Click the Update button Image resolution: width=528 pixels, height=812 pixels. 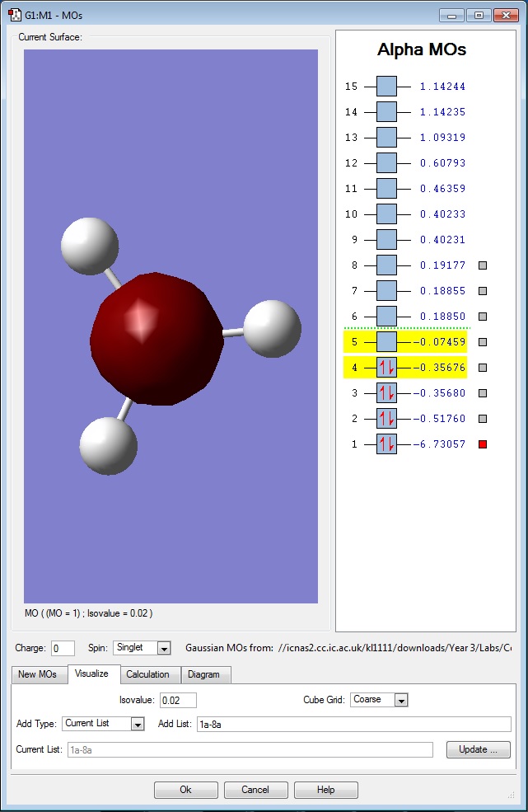(x=478, y=749)
